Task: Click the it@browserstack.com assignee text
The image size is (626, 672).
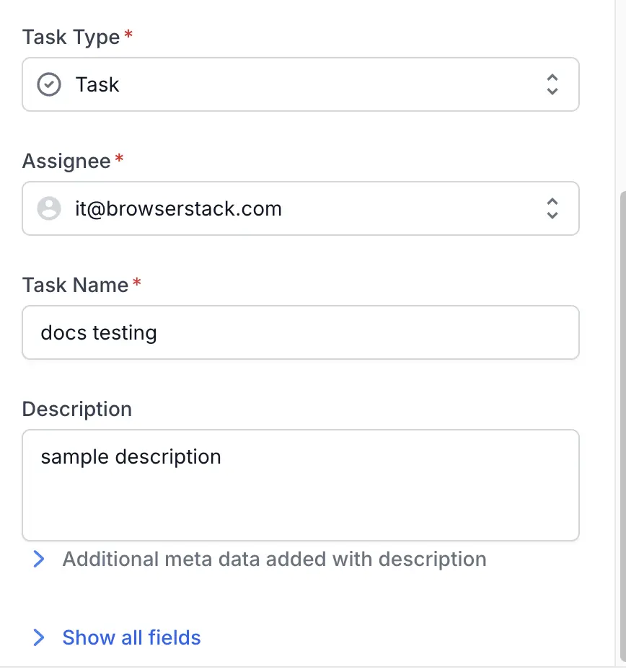Action: tap(178, 209)
